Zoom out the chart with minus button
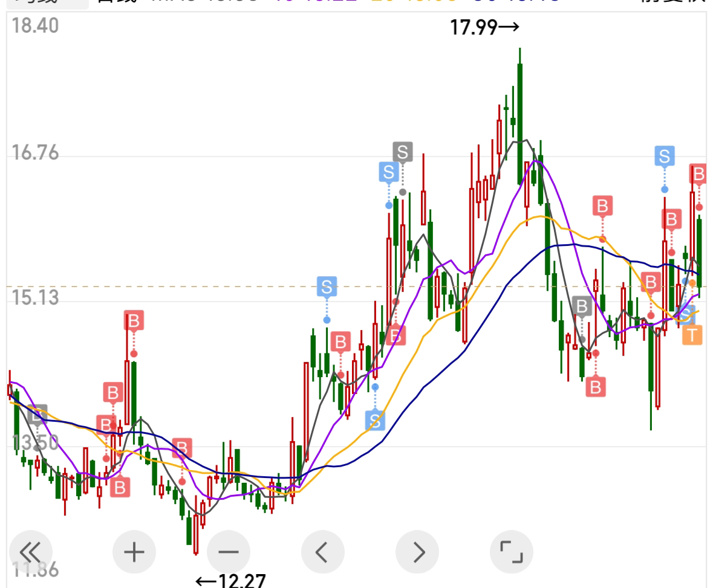This screenshot has height=588, width=713. pos(228,552)
